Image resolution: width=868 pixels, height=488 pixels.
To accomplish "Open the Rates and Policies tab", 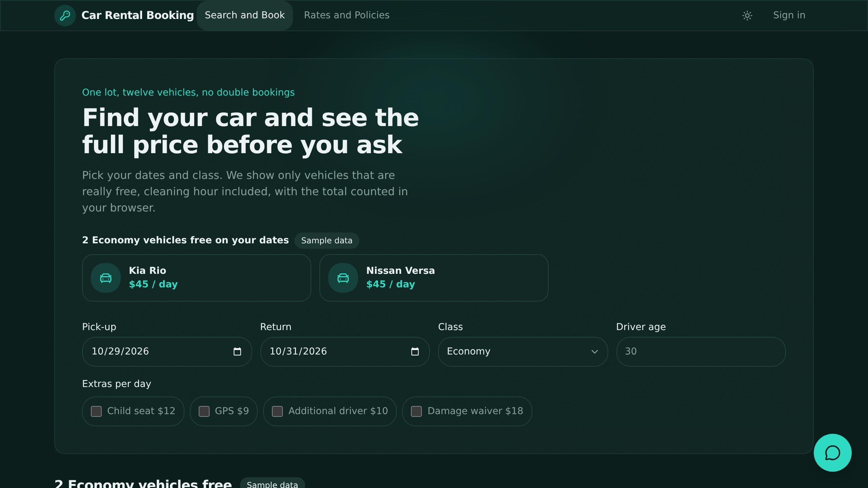I will coord(347,15).
